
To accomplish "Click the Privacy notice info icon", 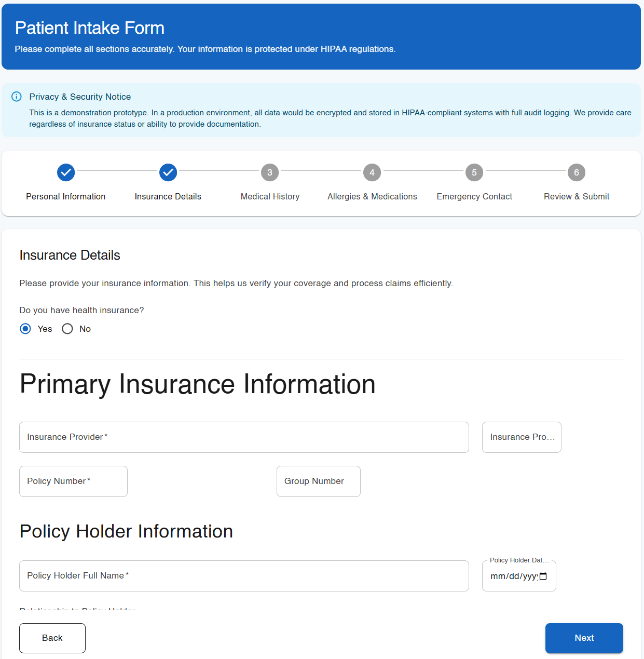I will (x=17, y=97).
